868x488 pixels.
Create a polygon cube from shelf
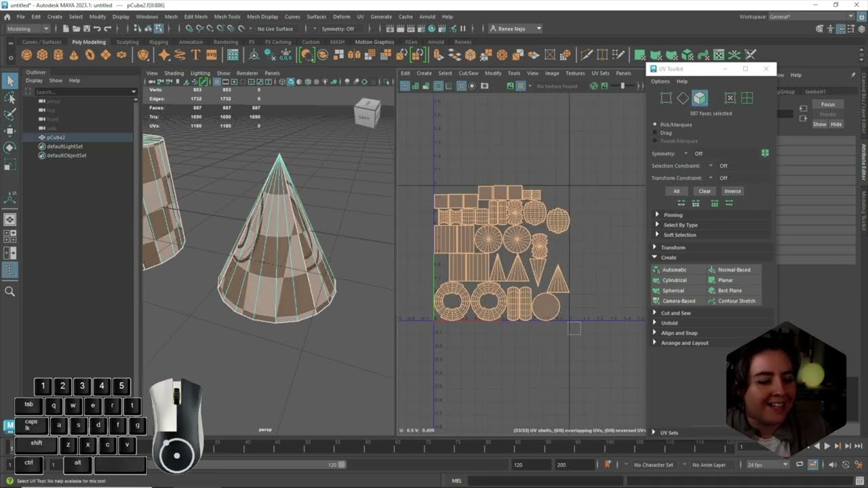coord(42,55)
